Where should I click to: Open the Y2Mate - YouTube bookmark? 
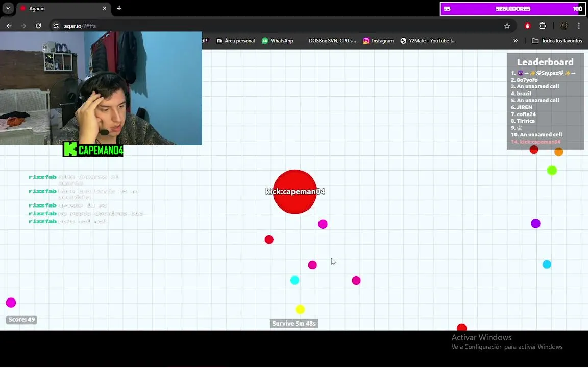[x=428, y=41]
